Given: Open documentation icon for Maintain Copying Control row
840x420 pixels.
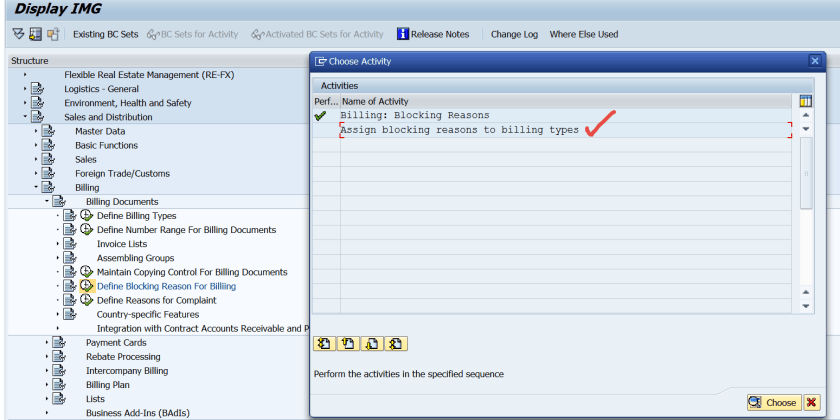Looking at the screenshot, I should click(x=70, y=272).
